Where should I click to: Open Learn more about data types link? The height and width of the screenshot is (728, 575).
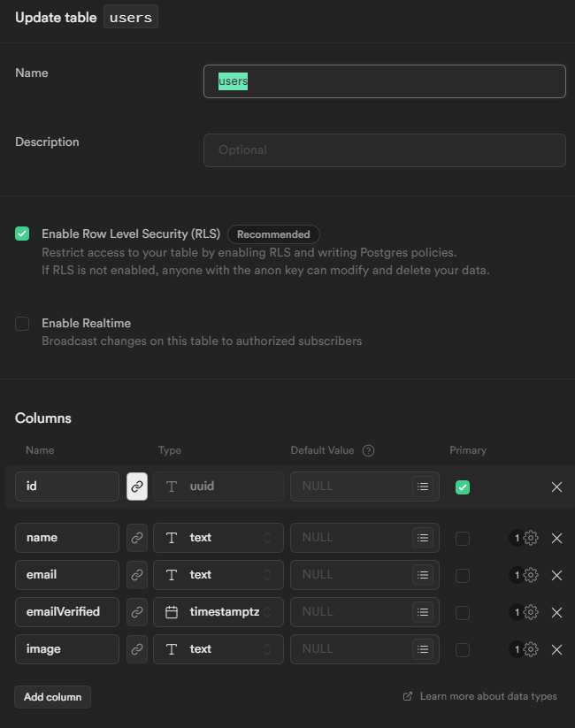pos(487,696)
